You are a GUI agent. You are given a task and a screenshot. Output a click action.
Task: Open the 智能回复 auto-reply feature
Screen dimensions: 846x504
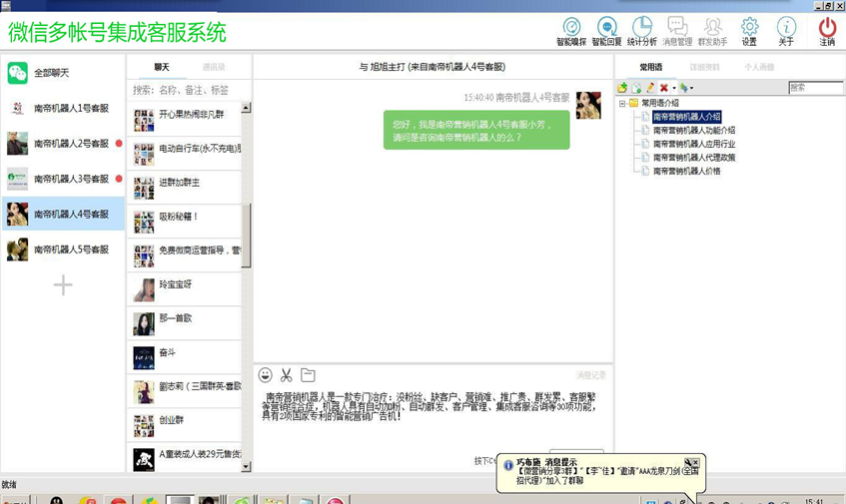click(x=606, y=31)
